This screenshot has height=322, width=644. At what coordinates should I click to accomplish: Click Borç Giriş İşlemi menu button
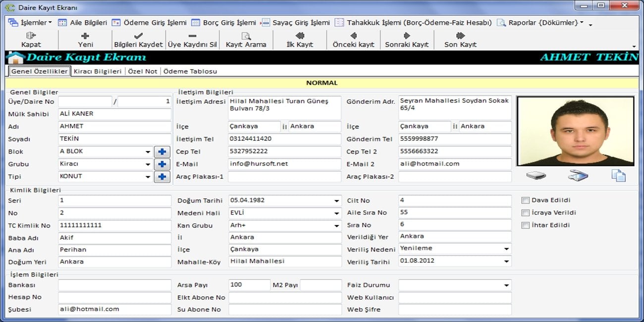(223, 23)
